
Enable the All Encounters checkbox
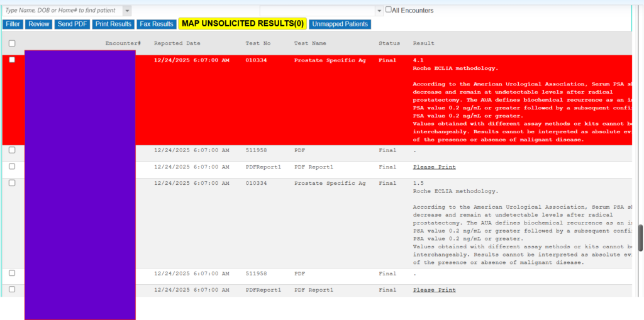[389, 10]
